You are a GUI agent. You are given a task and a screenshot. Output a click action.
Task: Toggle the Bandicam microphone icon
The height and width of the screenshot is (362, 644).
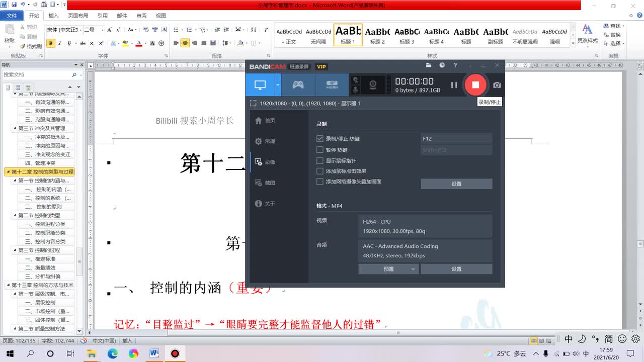click(x=356, y=89)
